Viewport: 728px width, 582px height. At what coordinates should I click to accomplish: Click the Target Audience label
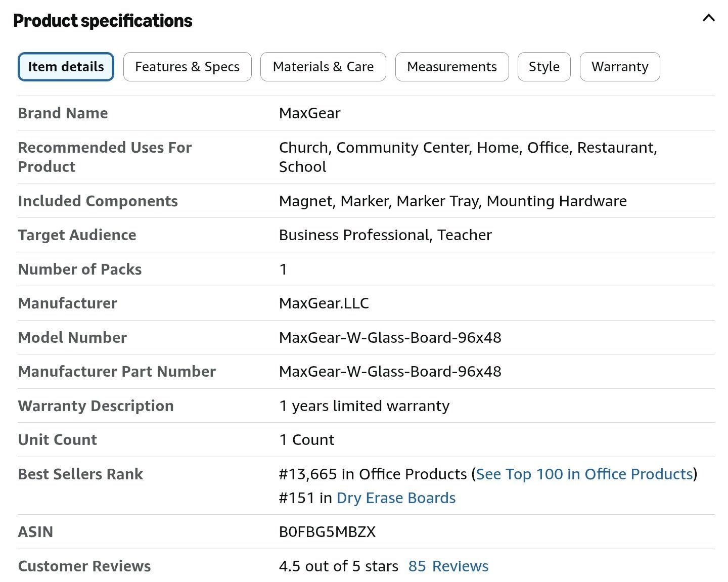click(77, 235)
